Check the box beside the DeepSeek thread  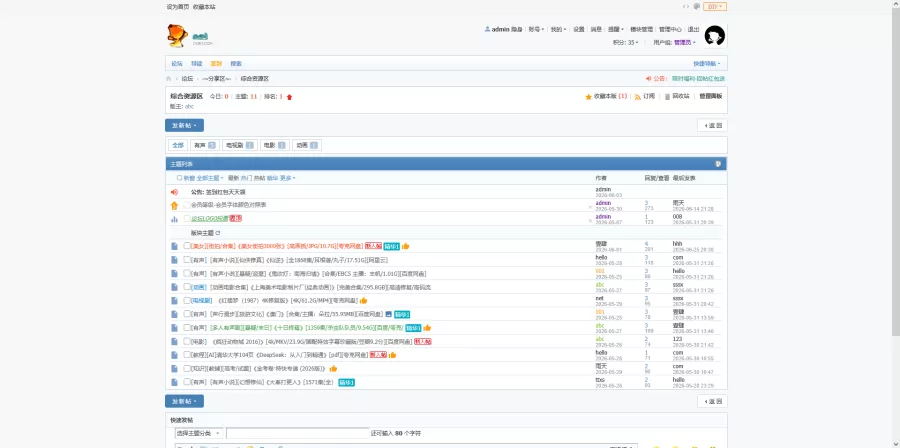pyautogui.click(x=187, y=354)
